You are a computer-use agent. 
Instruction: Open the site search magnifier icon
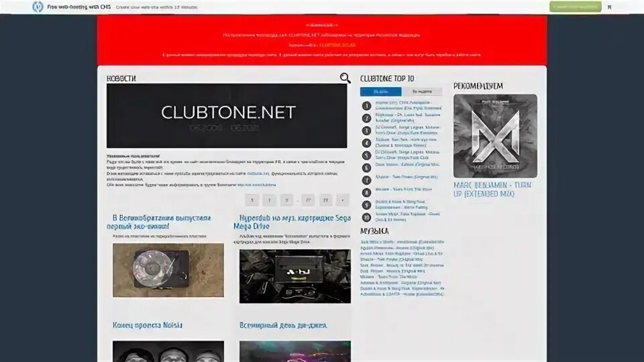pyautogui.click(x=345, y=78)
